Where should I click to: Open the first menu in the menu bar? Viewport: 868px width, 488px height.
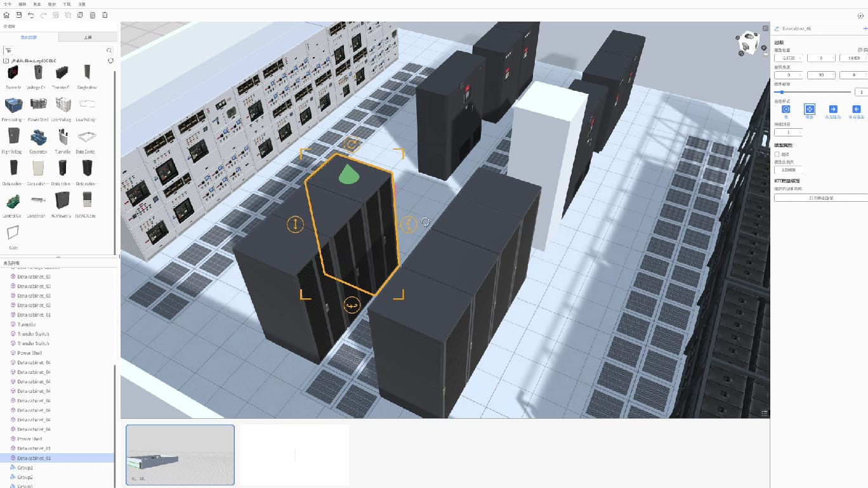[x=8, y=4]
